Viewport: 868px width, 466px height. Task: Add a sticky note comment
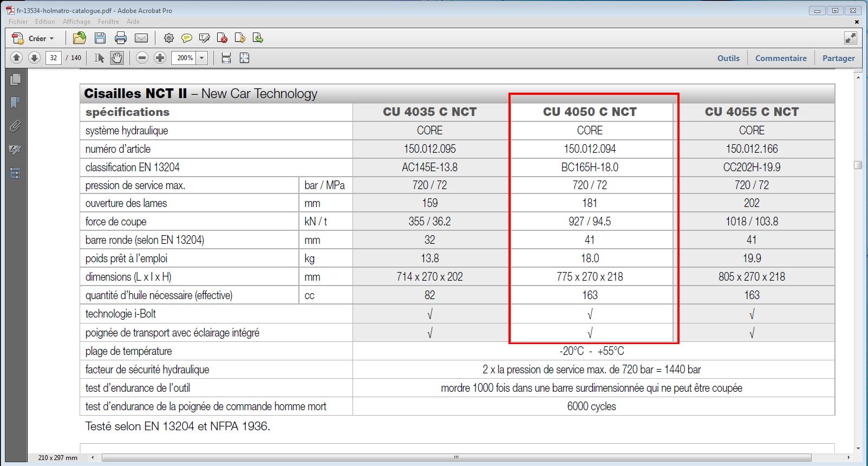click(x=187, y=38)
